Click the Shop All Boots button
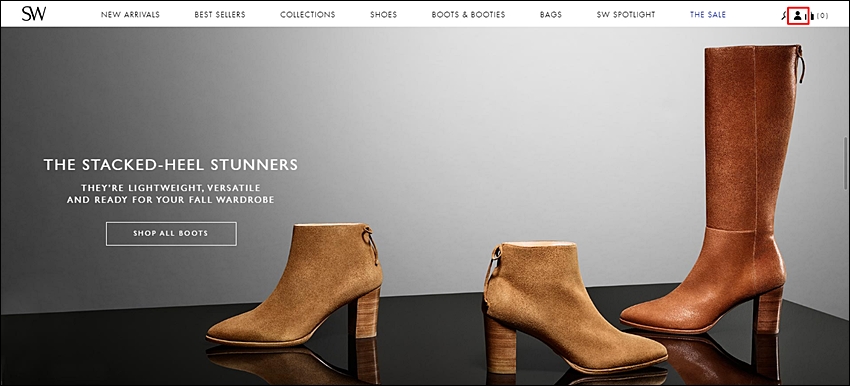The width and height of the screenshot is (850, 386). point(171,234)
